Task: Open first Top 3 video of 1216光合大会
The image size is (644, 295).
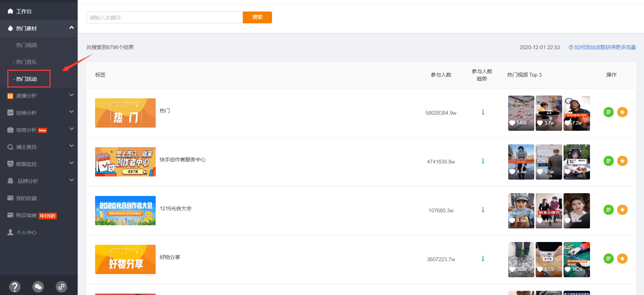Action: [x=521, y=211]
